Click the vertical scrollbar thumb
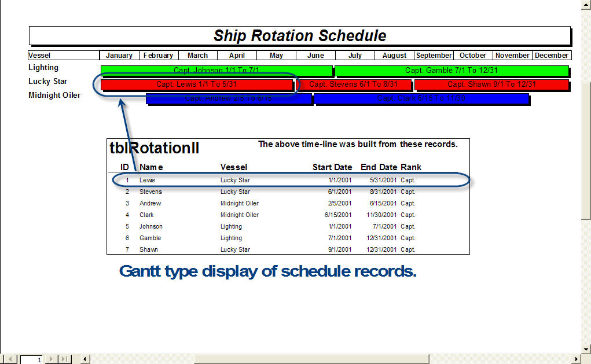 tap(586, 150)
